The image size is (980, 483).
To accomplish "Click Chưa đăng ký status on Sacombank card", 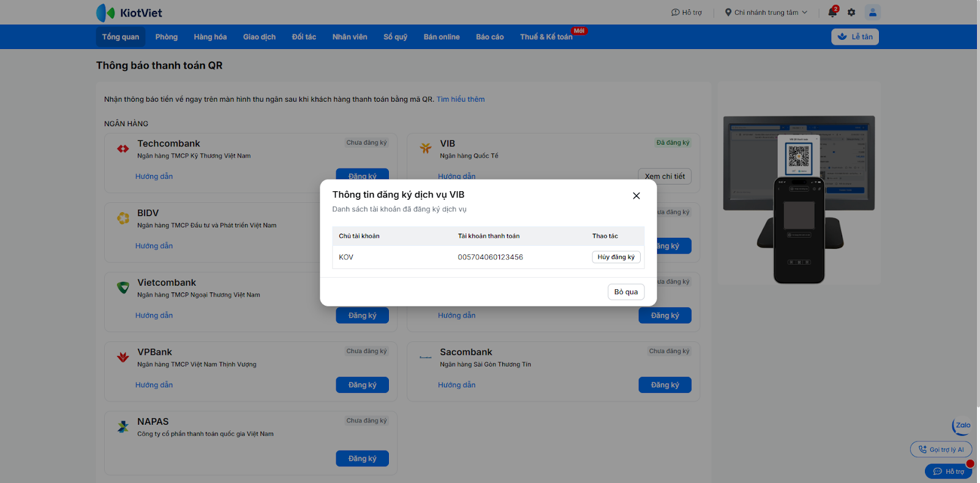I will (669, 351).
